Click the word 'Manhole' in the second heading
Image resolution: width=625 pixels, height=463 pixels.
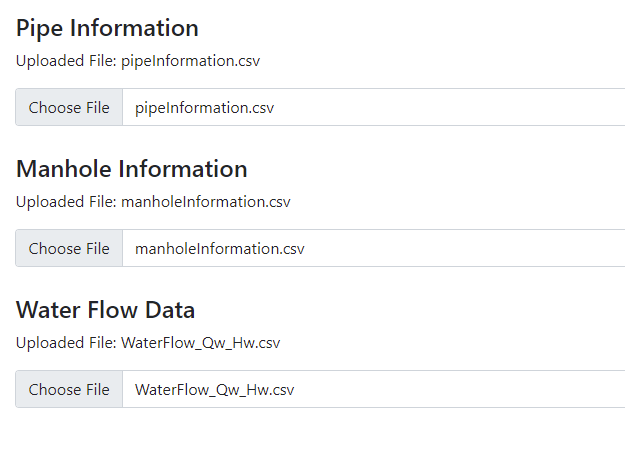pyautogui.click(x=61, y=169)
